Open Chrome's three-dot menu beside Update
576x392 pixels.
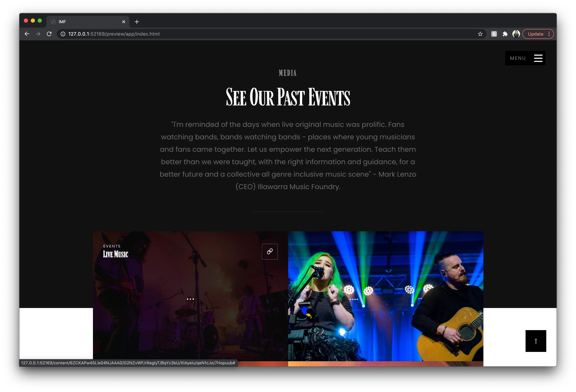549,34
